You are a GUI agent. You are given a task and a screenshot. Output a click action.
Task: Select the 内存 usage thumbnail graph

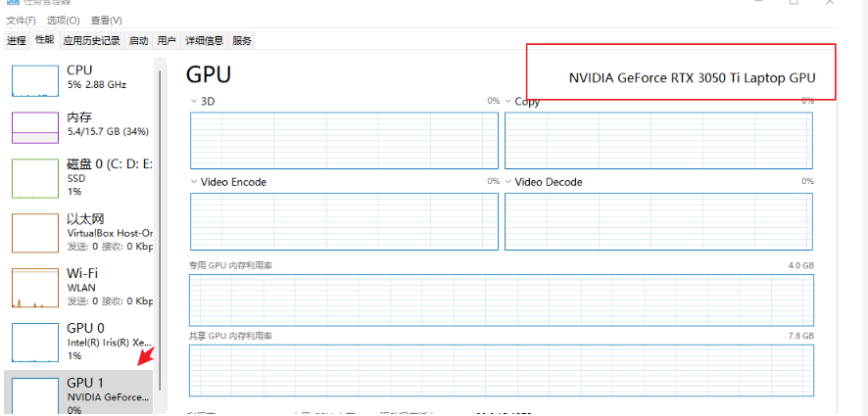[x=35, y=127]
